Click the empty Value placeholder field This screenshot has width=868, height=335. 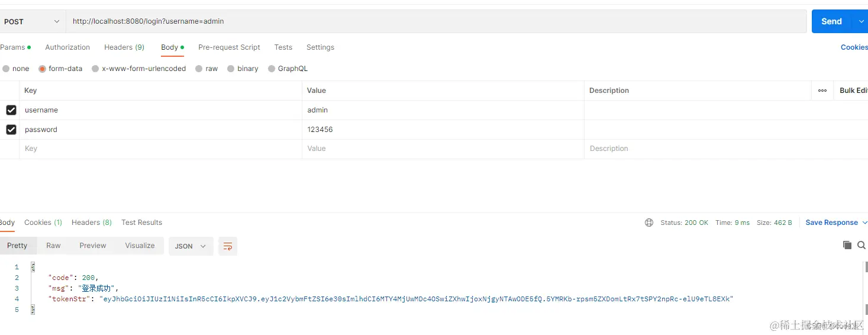(x=443, y=149)
